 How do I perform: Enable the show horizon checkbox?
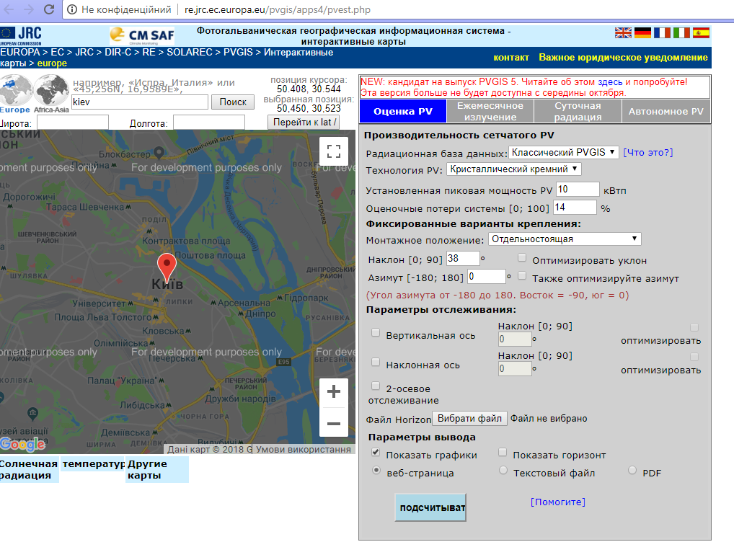tap(503, 453)
